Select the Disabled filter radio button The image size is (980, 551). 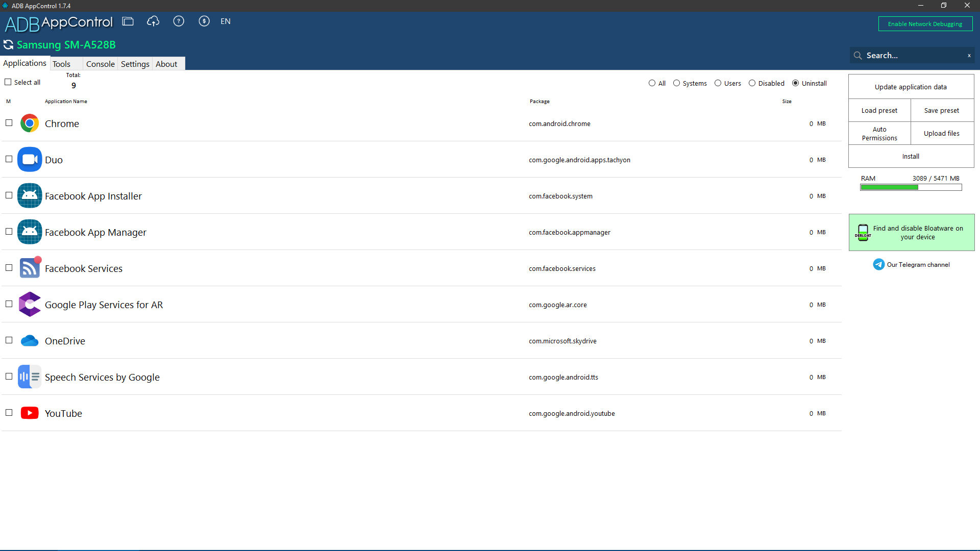coord(752,83)
